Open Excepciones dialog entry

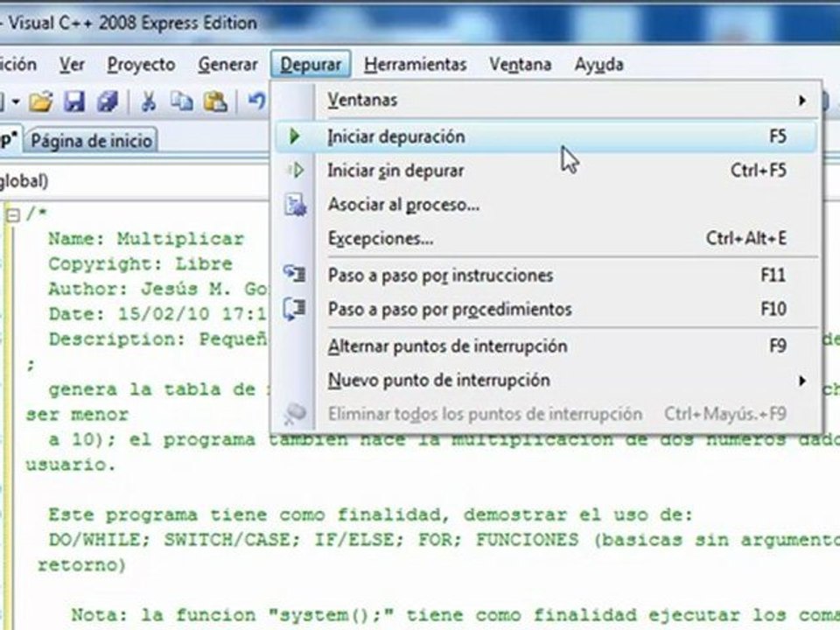point(546,238)
